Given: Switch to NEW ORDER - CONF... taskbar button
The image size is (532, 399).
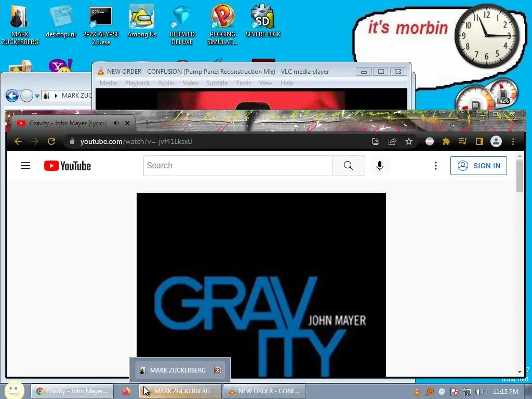Looking at the screenshot, I should click(x=264, y=391).
